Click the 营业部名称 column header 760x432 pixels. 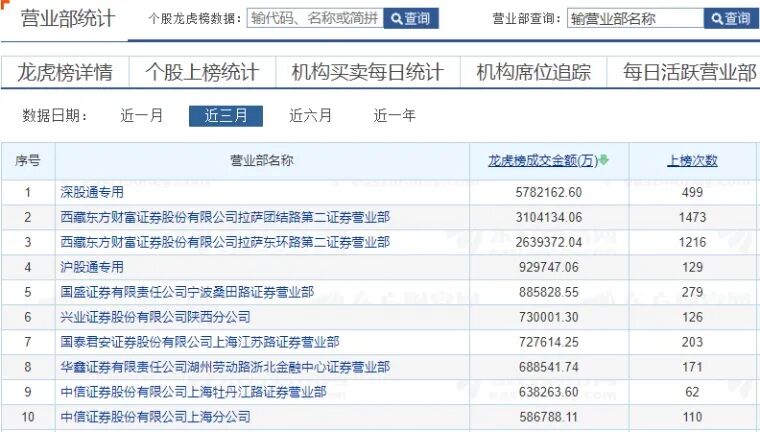262,160
